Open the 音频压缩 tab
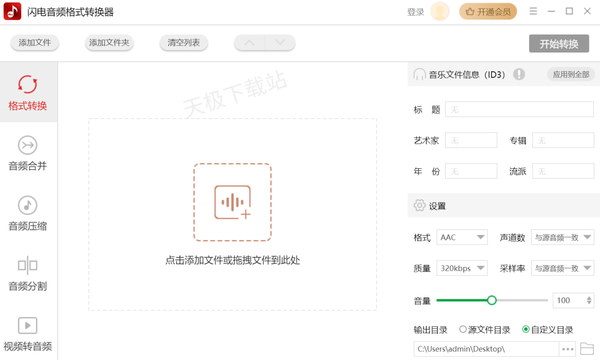Viewport: 600px width, 360px height. click(28, 213)
